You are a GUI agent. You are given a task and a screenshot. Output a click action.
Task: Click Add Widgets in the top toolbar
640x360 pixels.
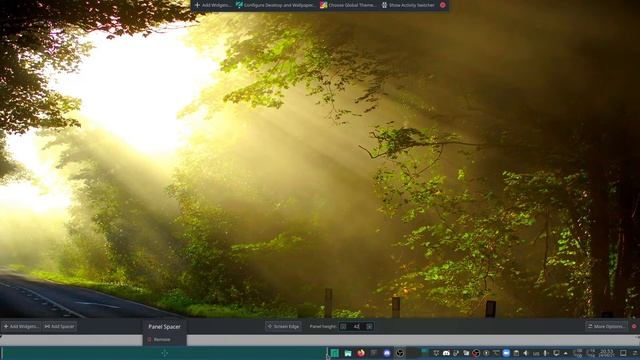[212, 5]
